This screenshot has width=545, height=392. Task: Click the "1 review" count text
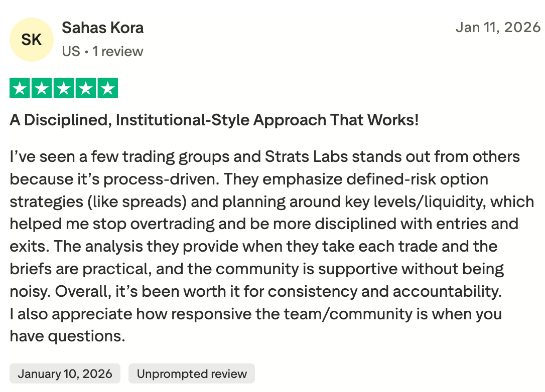(118, 51)
